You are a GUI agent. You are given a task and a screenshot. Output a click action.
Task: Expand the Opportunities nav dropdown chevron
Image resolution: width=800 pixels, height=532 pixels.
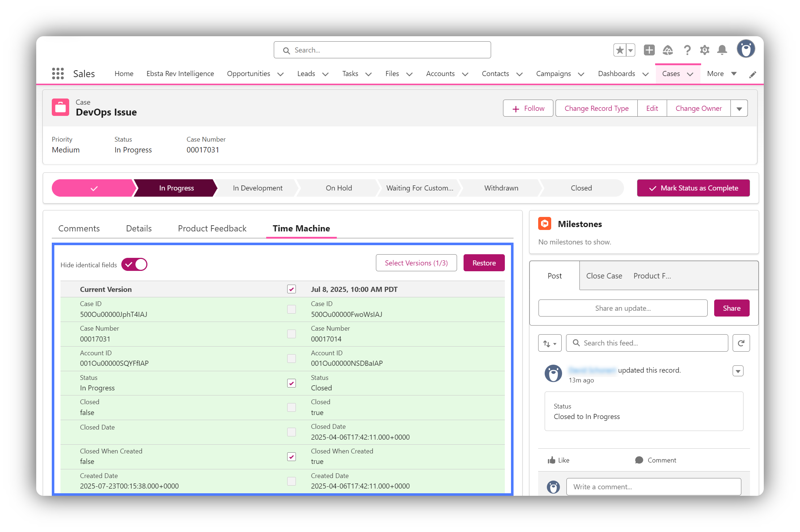tap(280, 74)
